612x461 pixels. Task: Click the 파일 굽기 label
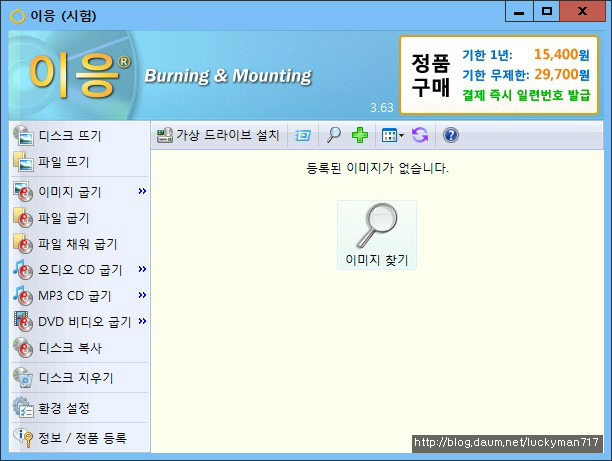coord(64,218)
